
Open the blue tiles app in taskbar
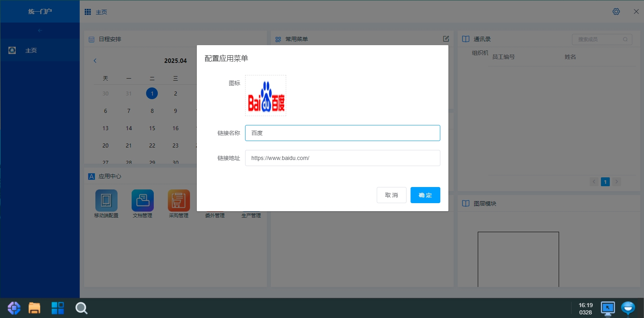click(58, 308)
